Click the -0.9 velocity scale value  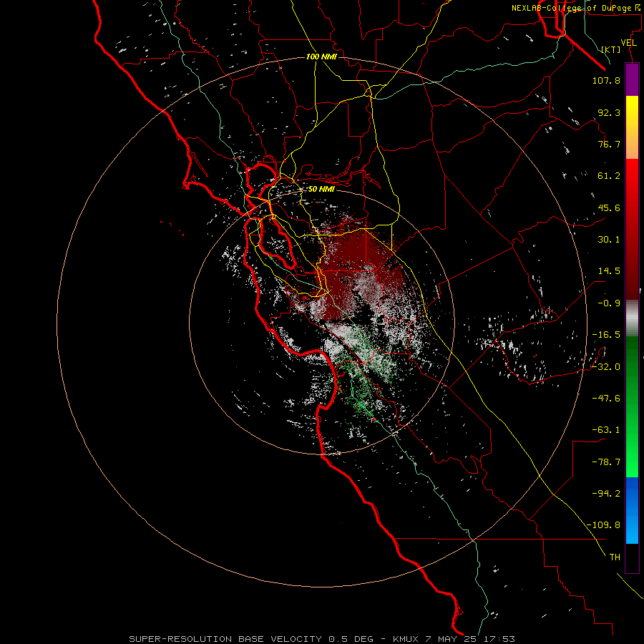click(609, 303)
